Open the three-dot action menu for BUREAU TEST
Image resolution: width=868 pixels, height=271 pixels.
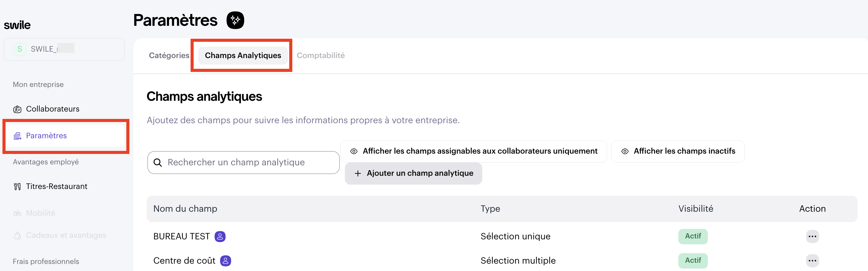tap(812, 236)
